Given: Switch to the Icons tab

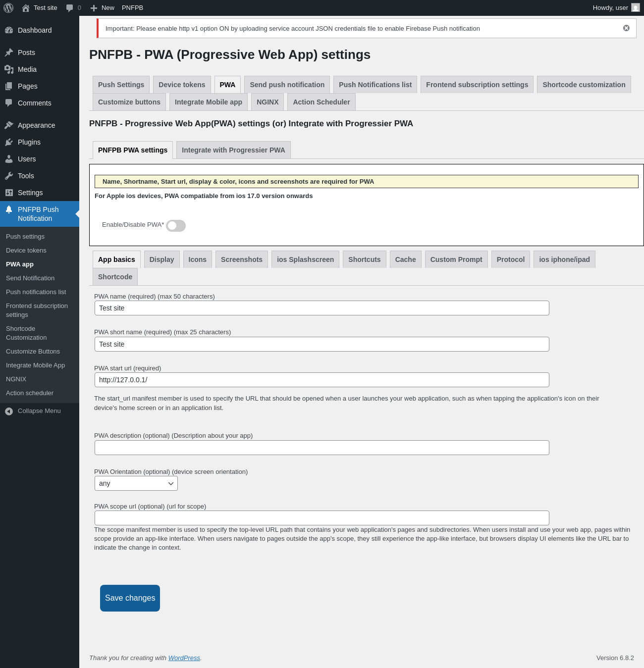Looking at the screenshot, I should [x=197, y=259].
